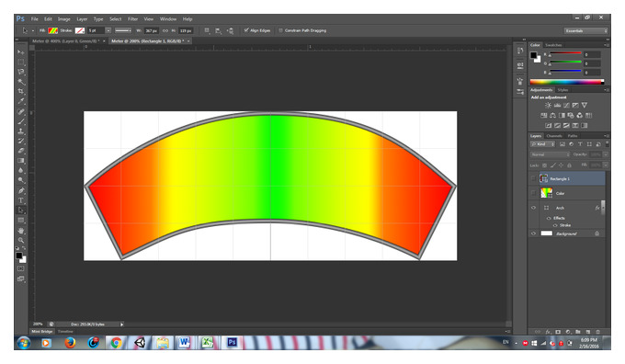The image size is (625, 364).
Task: Open the Mini Bridge panel tab
Action: [42, 331]
